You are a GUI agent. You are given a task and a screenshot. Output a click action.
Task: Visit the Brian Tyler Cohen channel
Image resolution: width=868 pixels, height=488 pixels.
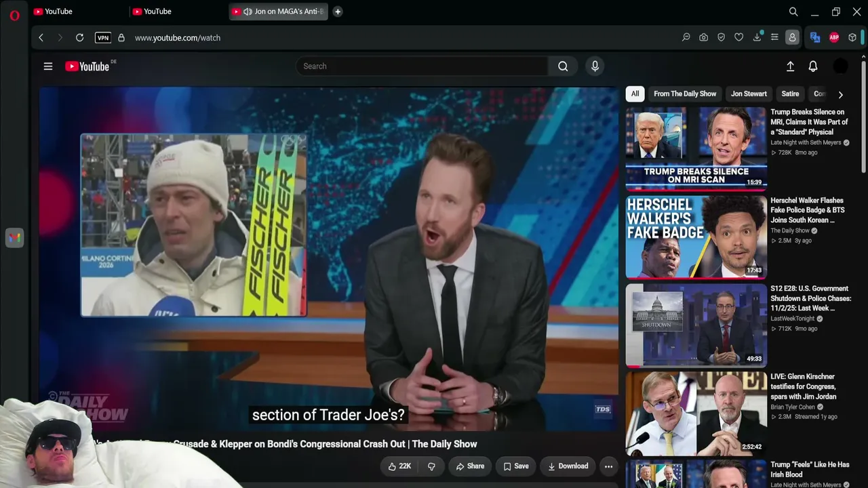[x=792, y=407]
